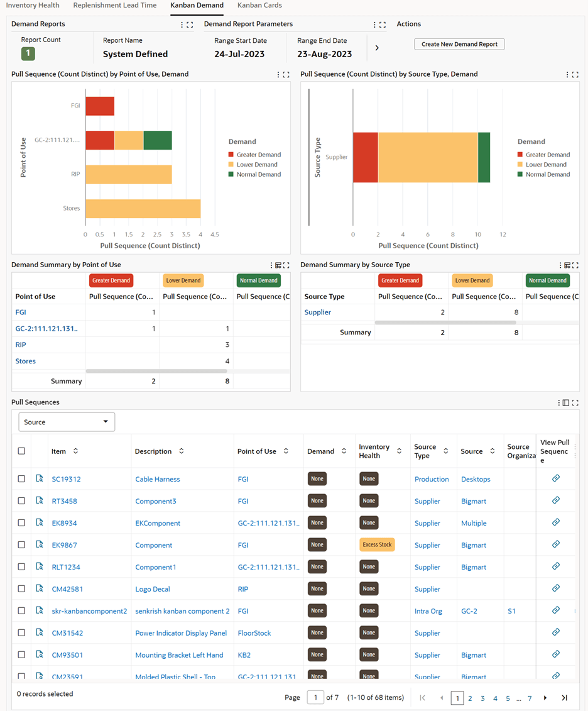View pull sequence link icon for CM93501

(556, 654)
